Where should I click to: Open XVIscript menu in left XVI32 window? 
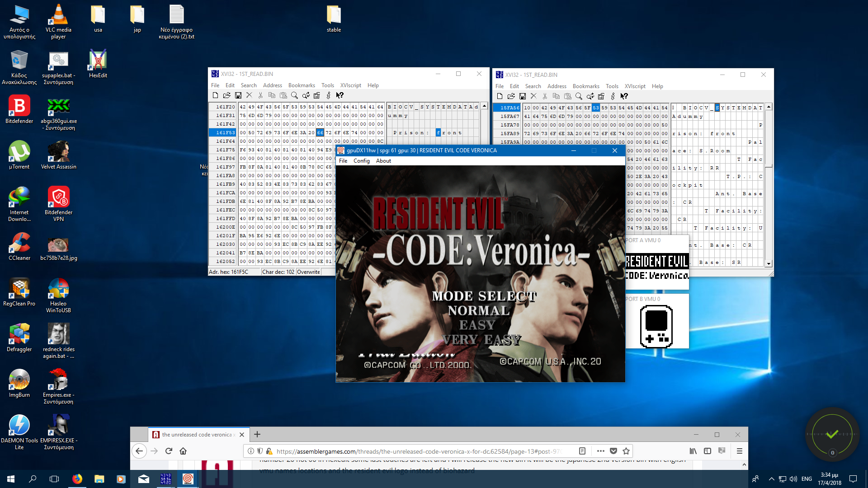pyautogui.click(x=351, y=85)
